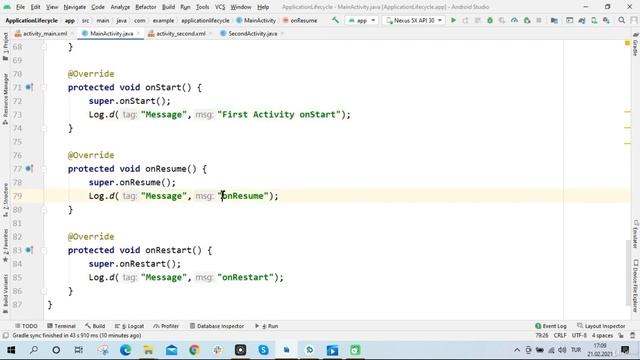This screenshot has height=360, width=640.
Task: Collapse the onStart method fold marker
Action: [x=44, y=87]
